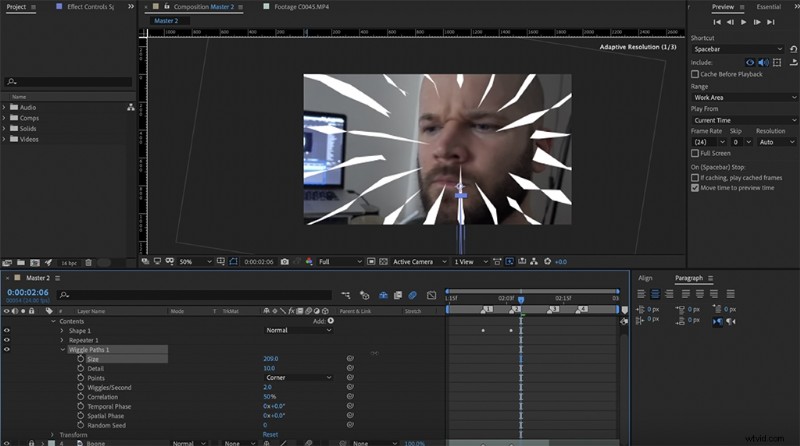Delete selected item with Project trash icon
800x446 pixels.
click(88, 263)
